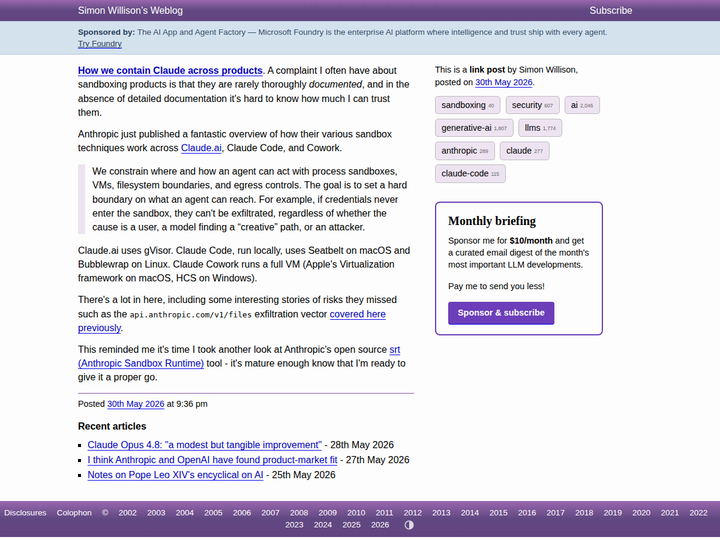Open the 2014 archive in footer
720x540 pixels.
pos(470,513)
